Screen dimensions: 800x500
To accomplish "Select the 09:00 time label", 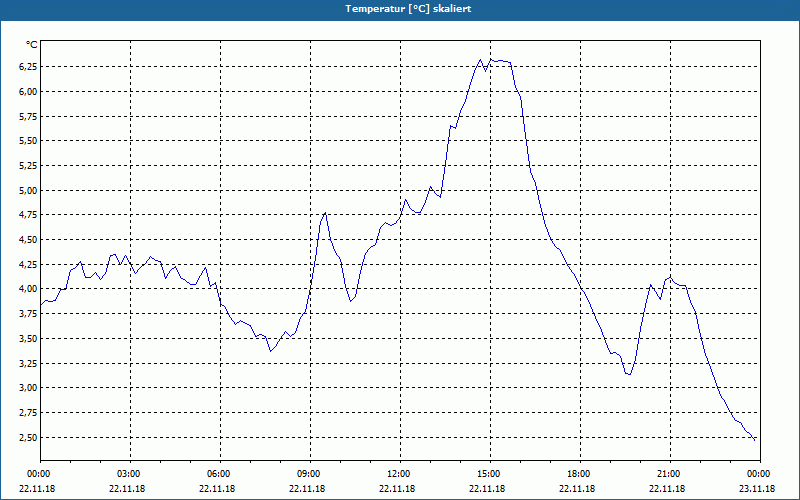I will pos(310,473).
